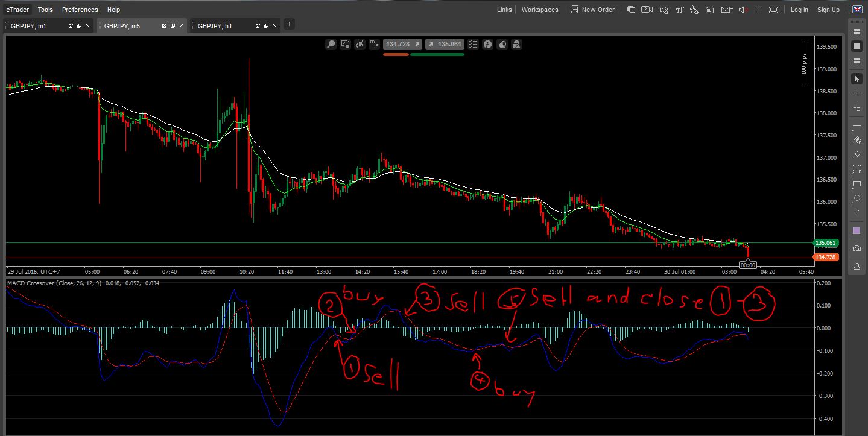This screenshot has width=868, height=436.
Task: Select the cursor pointer tool
Action: 857,79
